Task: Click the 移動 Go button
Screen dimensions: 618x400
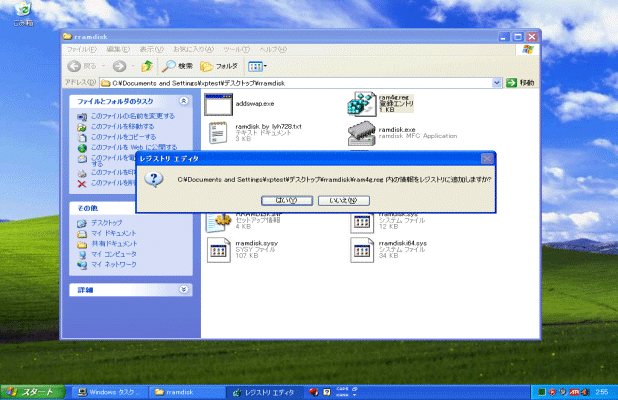Action: 520,83
